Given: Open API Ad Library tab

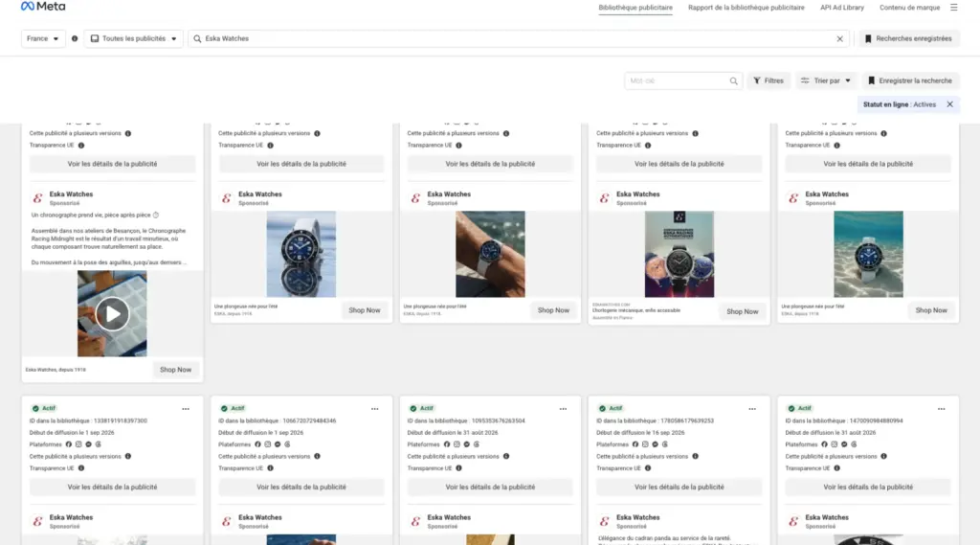Looking at the screenshot, I should point(842,8).
